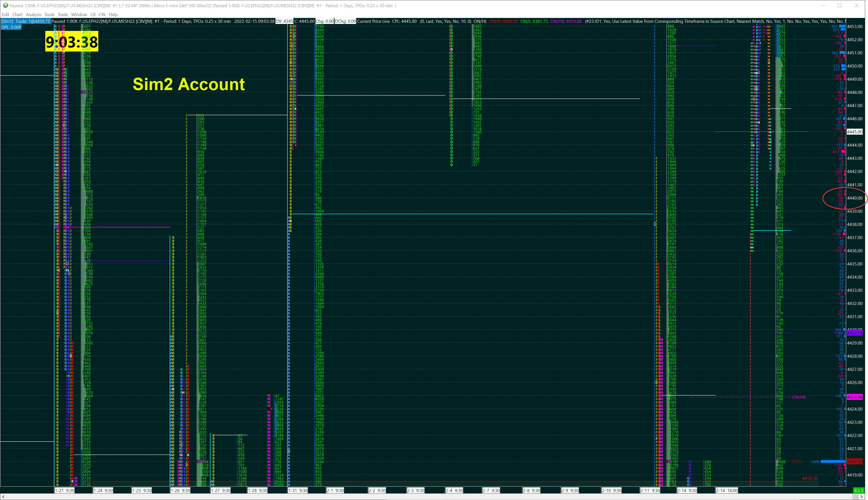
Task: Click the magenta ON/HB line label
Action: [799, 397]
